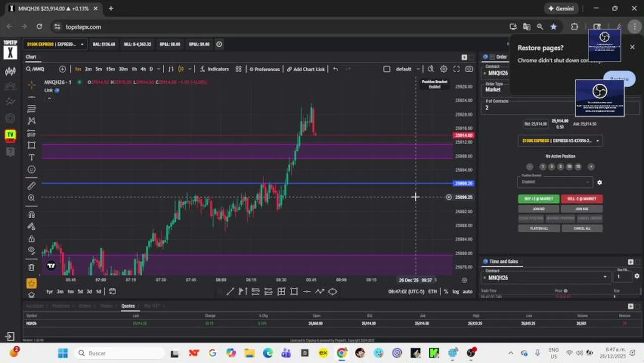The height and width of the screenshot is (363, 644).
Task: Switch to 30m timeframe
Action: (x=123, y=69)
